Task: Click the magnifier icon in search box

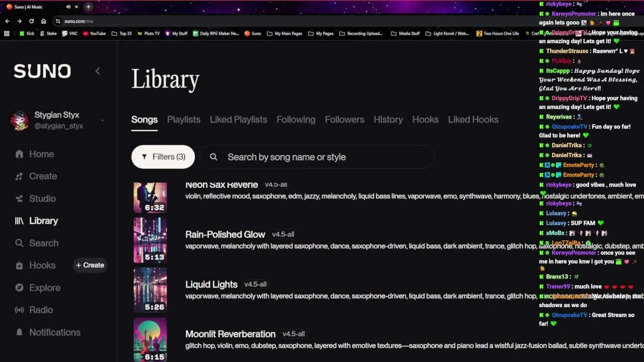Action: click(x=213, y=157)
